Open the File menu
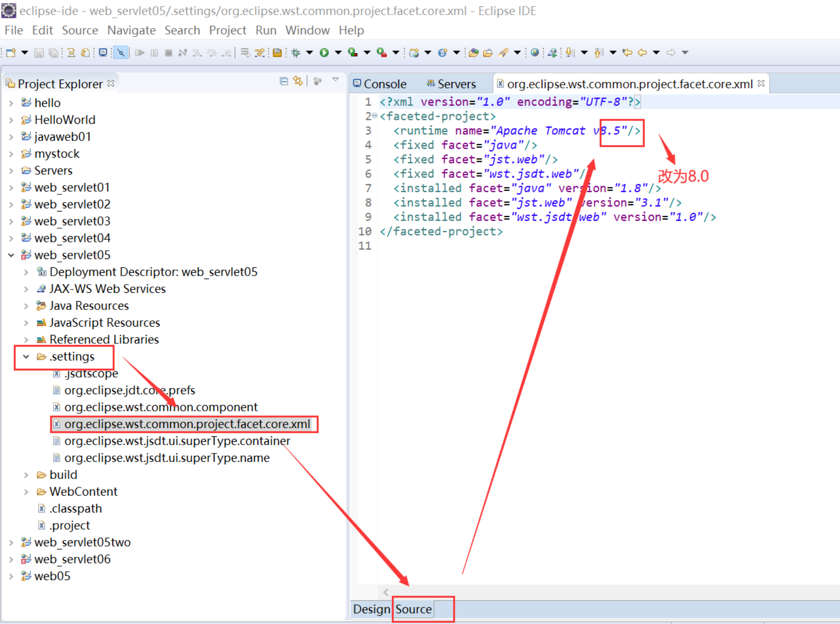The image size is (840, 624). [14, 30]
